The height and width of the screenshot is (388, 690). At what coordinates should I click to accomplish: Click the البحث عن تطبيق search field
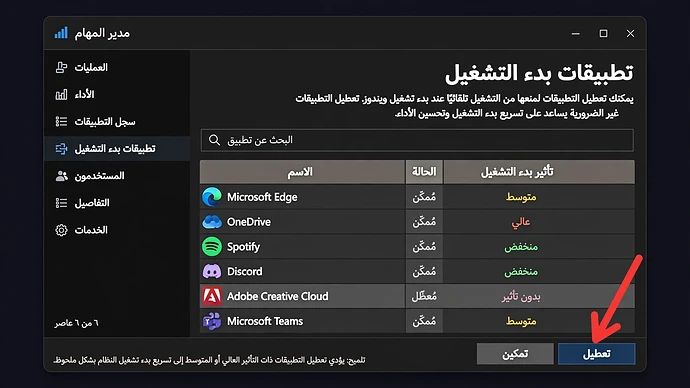(x=417, y=140)
